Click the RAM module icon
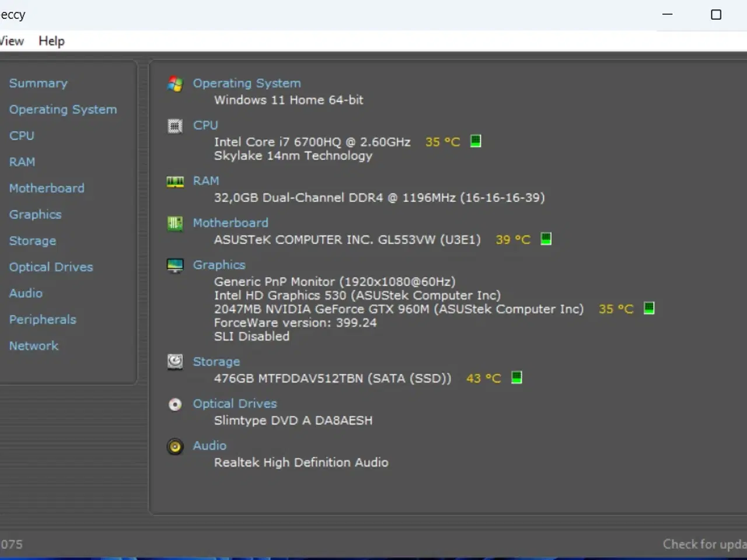 175,181
